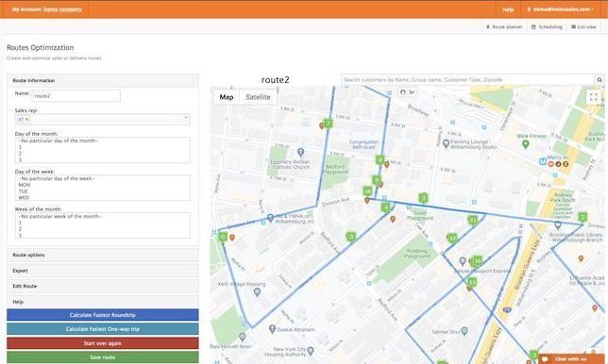Image resolution: width=608 pixels, height=364 pixels.
Task: Click Epiphany Roman Catholic Church map pin
Action: (300, 152)
